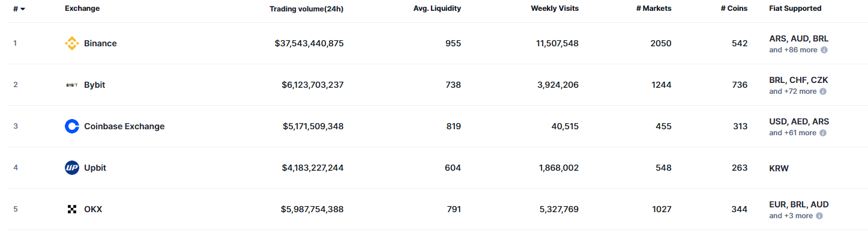Click the Upbit logo icon
Image resolution: width=868 pixels, height=232 pixels.
click(72, 168)
